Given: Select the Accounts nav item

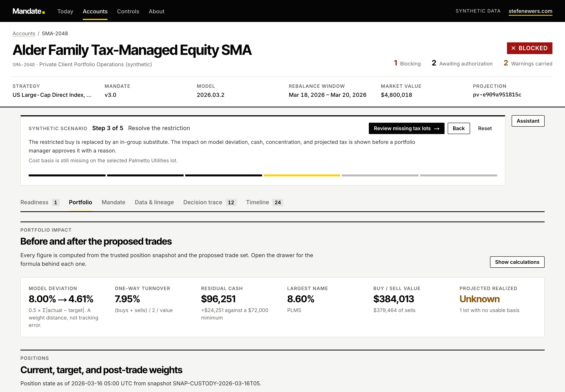Looking at the screenshot, I should (95, 11).
